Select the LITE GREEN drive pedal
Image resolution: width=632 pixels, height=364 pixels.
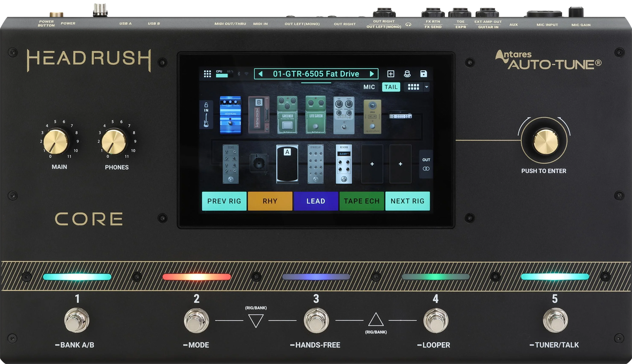coord(316,115)
